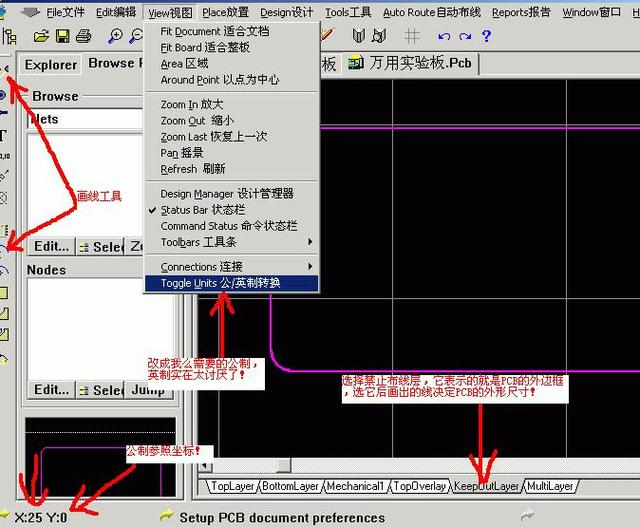Click the Redo arrow icon
The image size is (640, 527).
[x=465, y=37]
